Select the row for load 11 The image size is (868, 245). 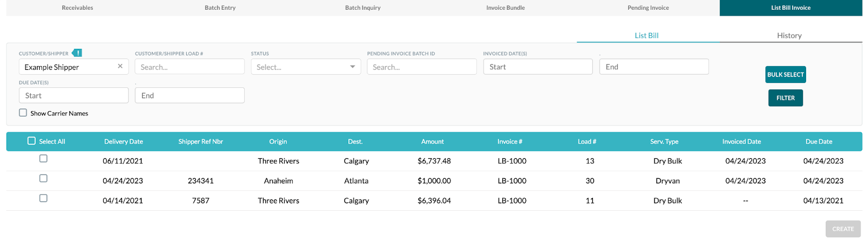[43, 198]
